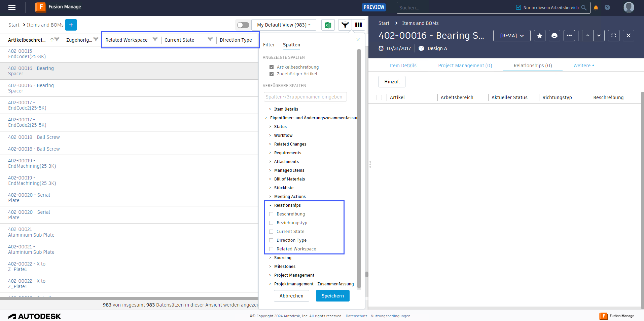
Task: Collapse the Relationships column group
Action: pos(270,205)
